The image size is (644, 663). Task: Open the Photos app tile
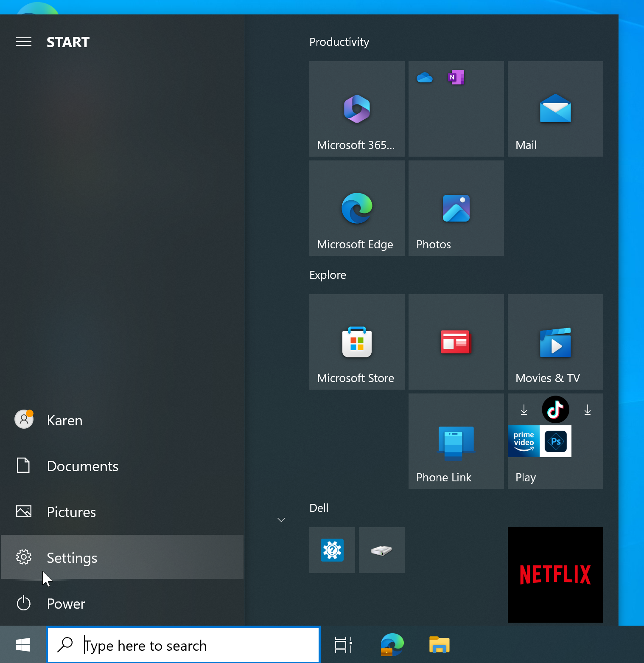456,208
